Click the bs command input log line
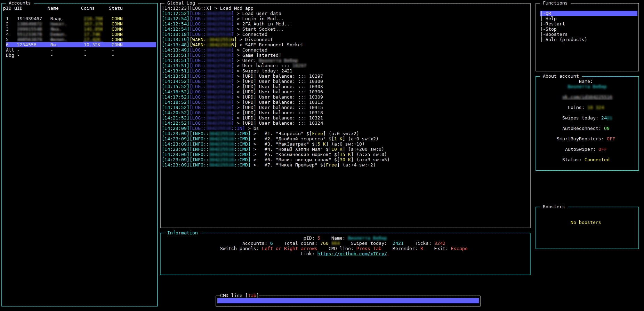Screen dimensions: 644x311 [x=210, y=129]
